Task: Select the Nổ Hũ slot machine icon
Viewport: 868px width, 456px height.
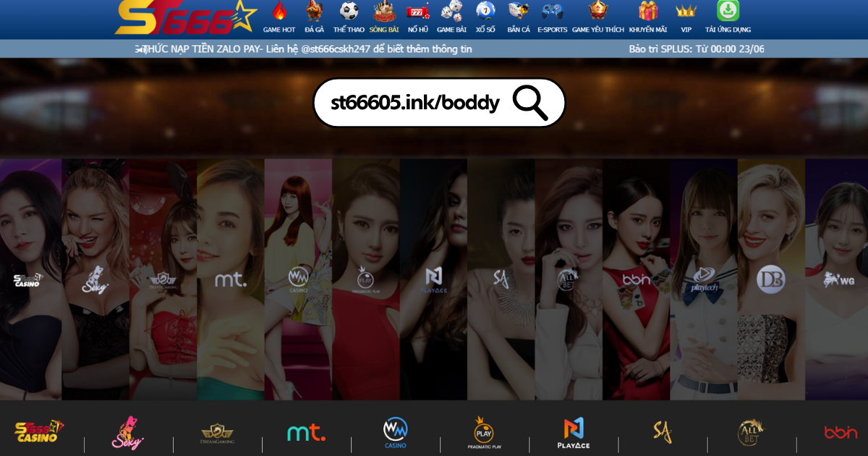Action: [x=417, y=12]
